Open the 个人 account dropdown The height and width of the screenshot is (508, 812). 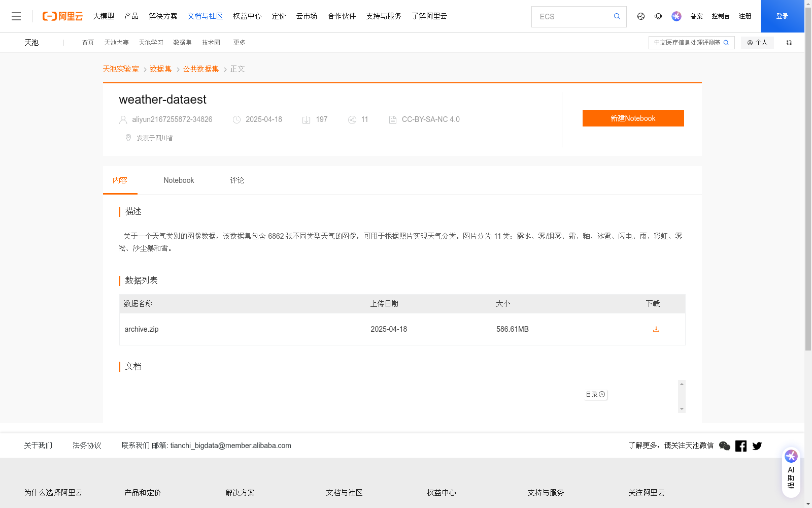coord(757,43)
